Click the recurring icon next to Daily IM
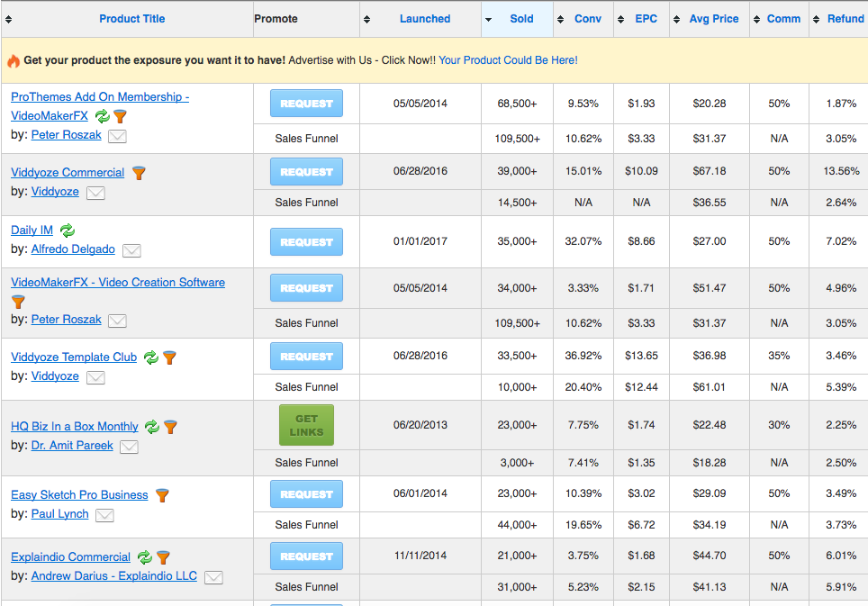The height and width of the screenshot is (606, 868). [67, 231]
